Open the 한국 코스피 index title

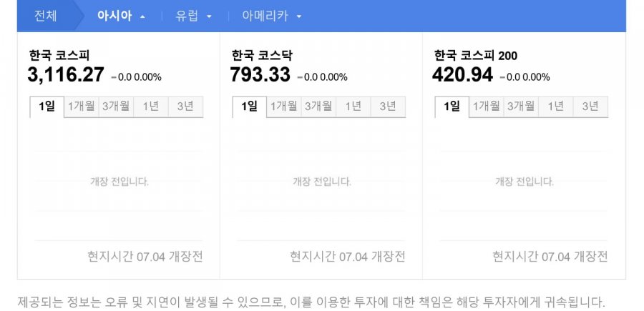pyautogui.click(x=59, y=55)
